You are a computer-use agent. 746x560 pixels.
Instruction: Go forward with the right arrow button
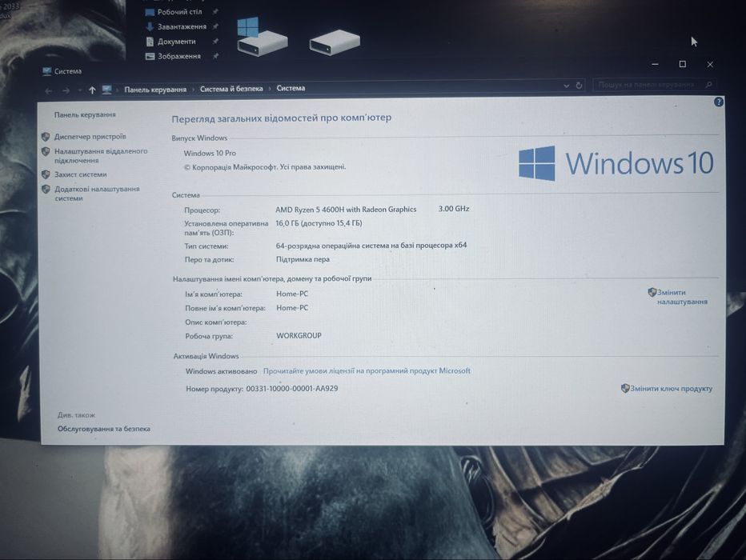click(66, 90)
